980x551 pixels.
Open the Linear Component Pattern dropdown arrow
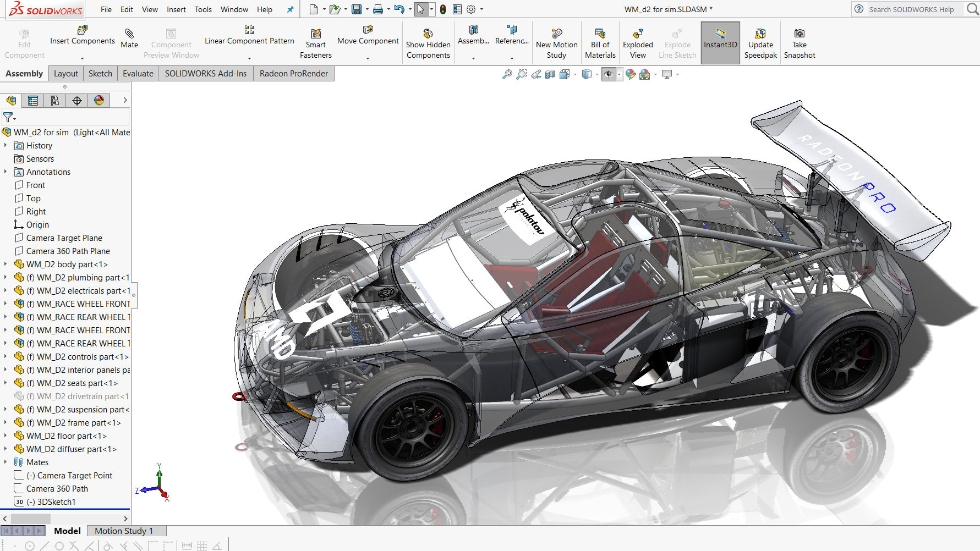(x=249, y=58)
